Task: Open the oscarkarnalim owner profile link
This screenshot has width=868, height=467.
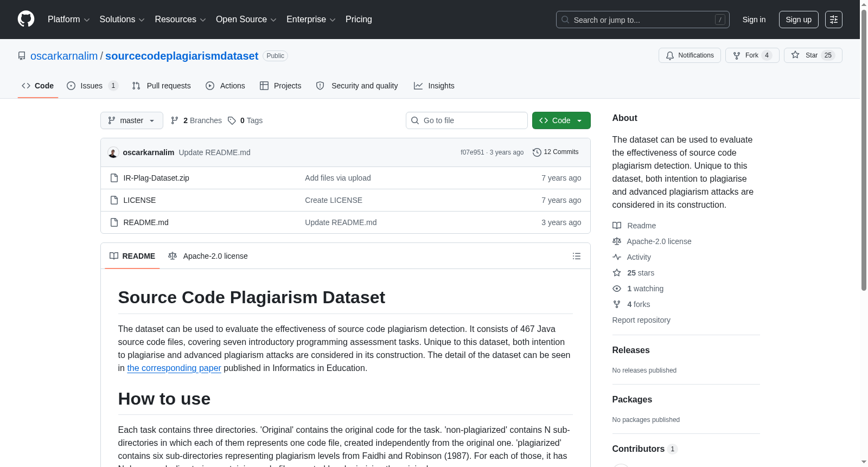Action: (64, 56)
